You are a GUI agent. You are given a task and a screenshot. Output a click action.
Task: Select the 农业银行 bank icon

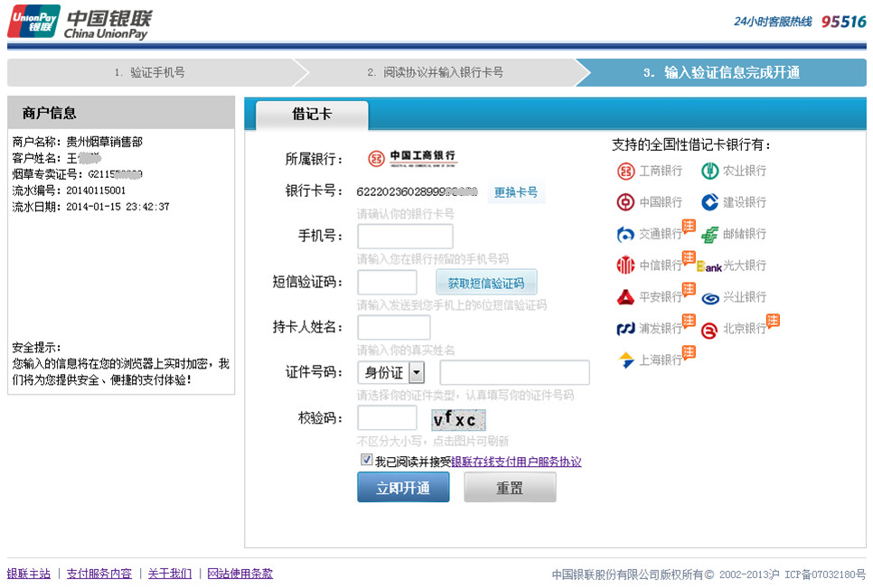(709, 171)
